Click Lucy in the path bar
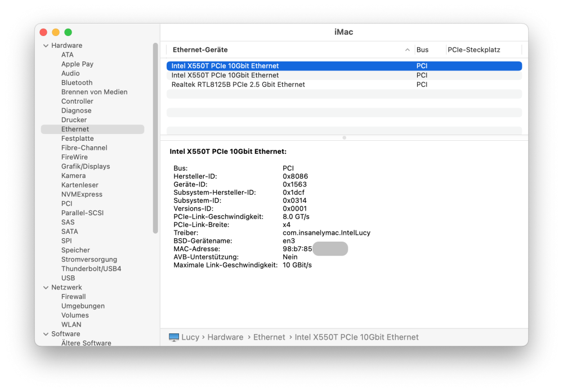The height and width of the screenshot is (392, 563). pyautogui.click(x=190, y=337)
